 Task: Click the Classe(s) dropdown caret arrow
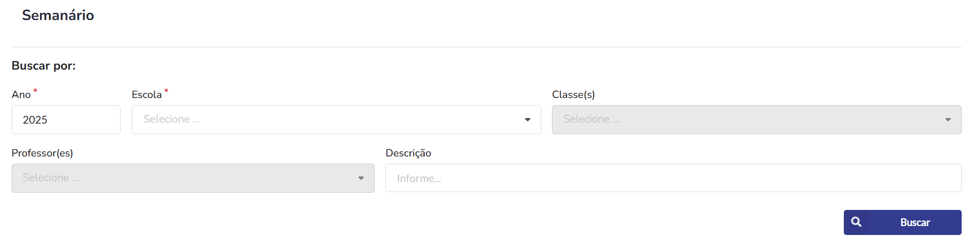coord(948,120)
